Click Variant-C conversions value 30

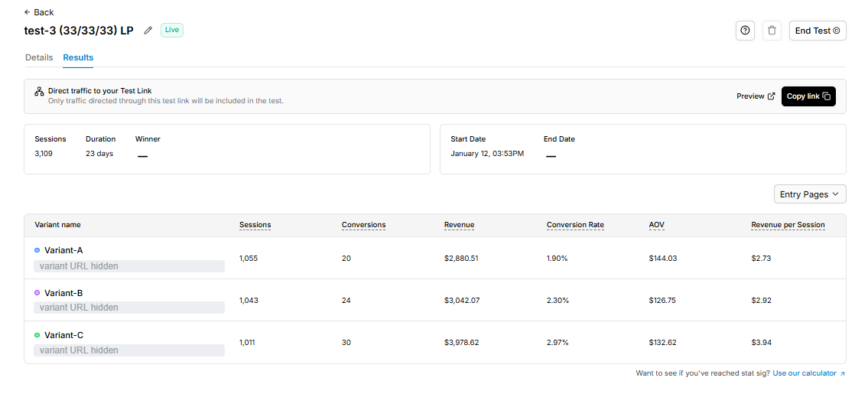pyautogui.click(x=346, y=343)
